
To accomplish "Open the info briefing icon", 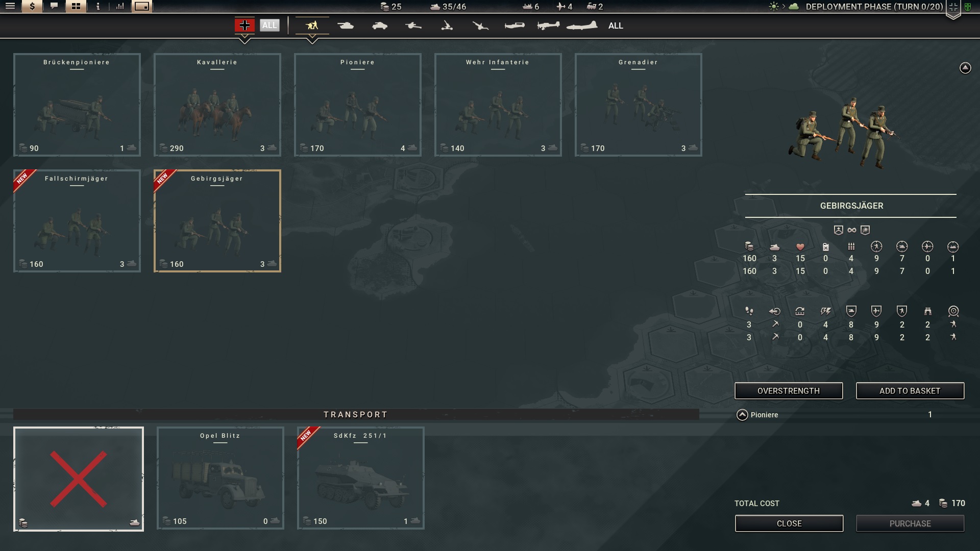I will point(98,7).
